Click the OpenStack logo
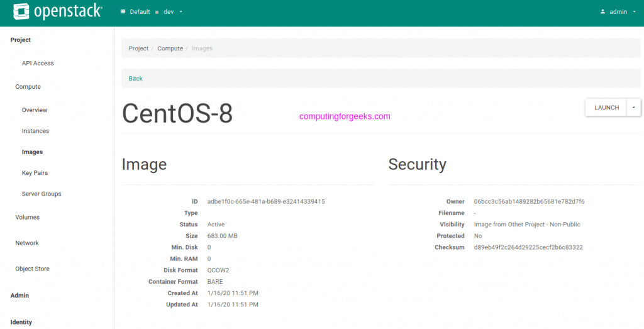 [57, 11]
